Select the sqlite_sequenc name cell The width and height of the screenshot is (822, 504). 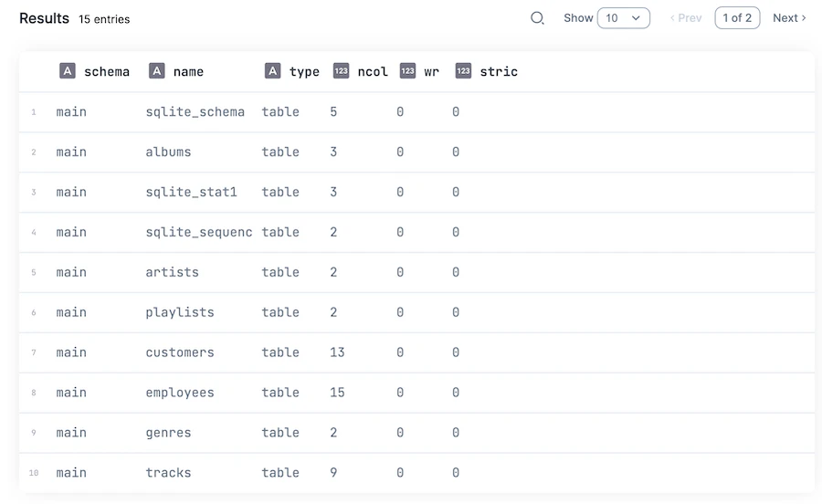(x=199, y=232)
